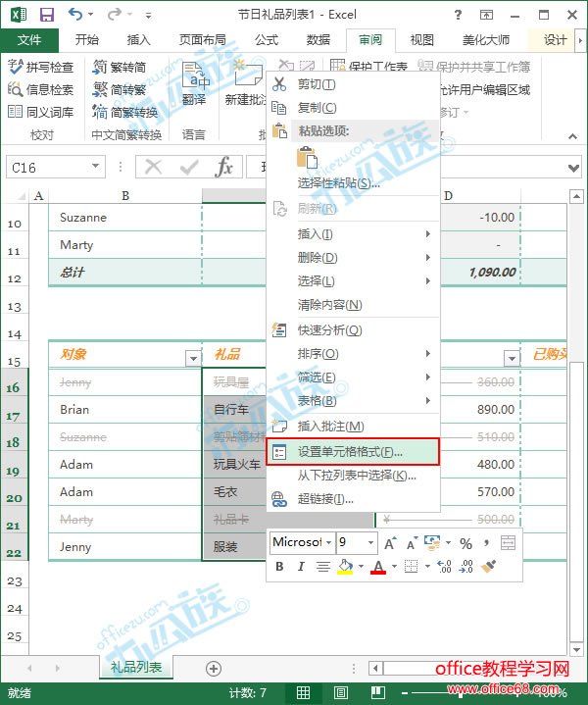Toggle Italic in the mini toolbar
The image size is (588, 705).
(x=301, y=567)
